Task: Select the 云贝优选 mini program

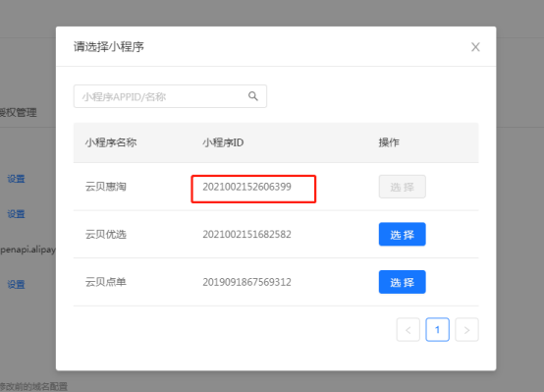Action: pyautogui.click(x=402, y=235)
